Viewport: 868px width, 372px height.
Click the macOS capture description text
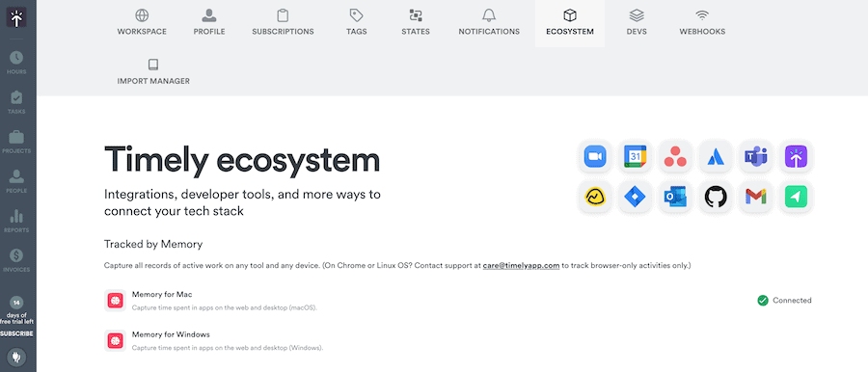coord(225,307)
